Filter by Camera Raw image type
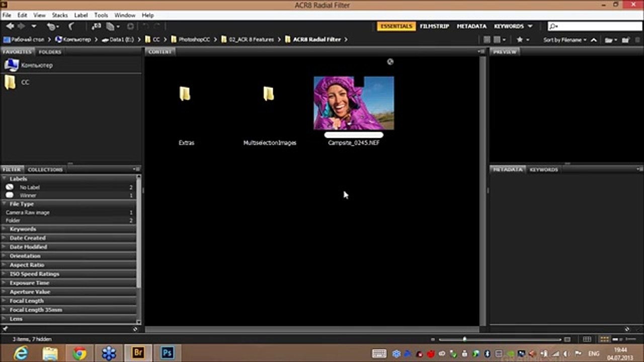The image size is (644, 362). (x=69, y=212)
